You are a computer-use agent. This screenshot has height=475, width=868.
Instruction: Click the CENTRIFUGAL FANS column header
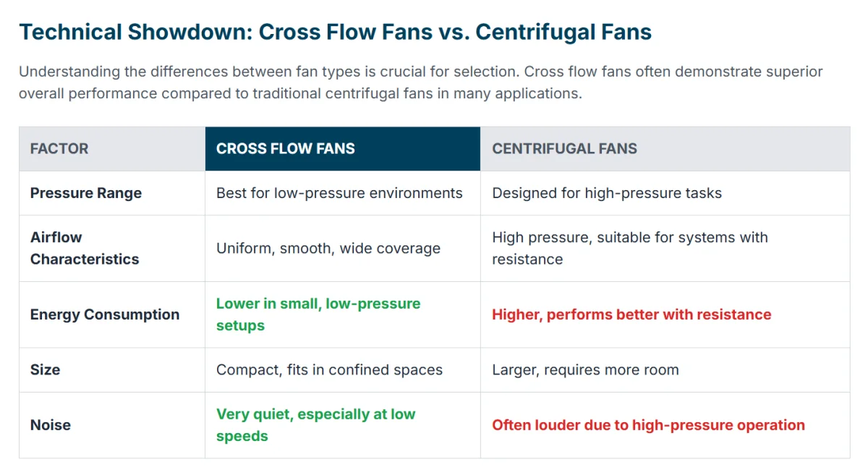pos(665,149)
